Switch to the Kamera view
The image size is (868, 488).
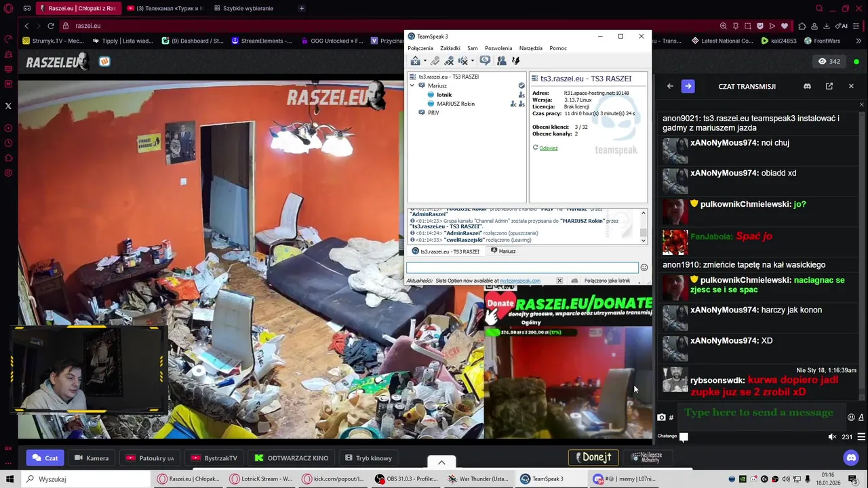(92, 458)
